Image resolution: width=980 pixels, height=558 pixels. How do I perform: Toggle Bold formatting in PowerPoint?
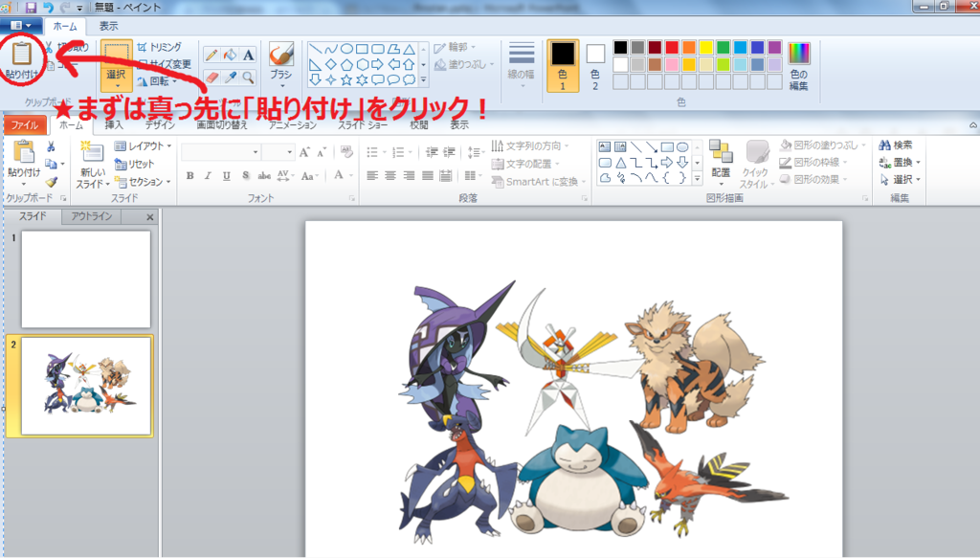[190, 175]
